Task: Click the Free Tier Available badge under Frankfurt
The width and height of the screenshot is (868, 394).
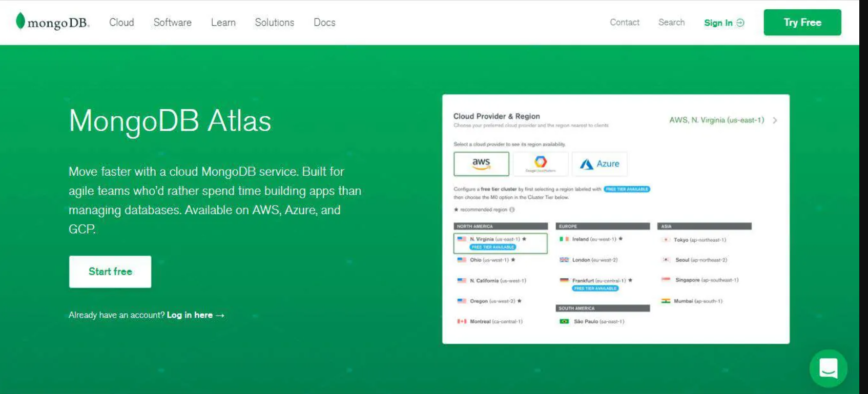Action: (x=595, y=288)
